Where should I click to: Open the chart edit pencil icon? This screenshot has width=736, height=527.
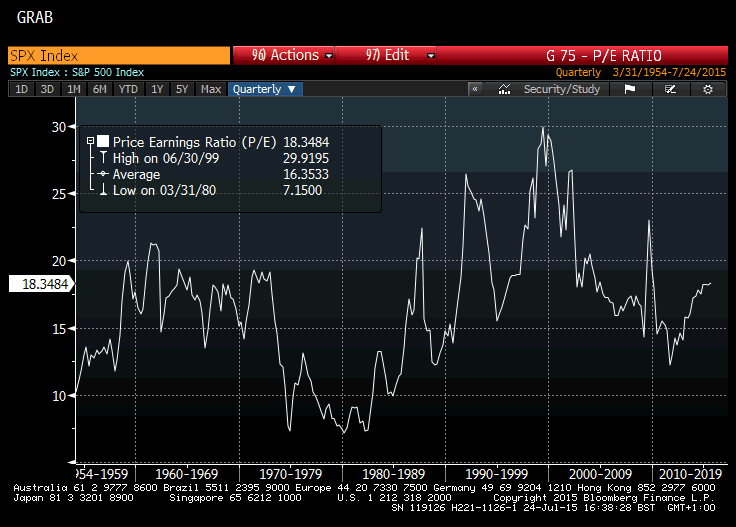[670, 89]
